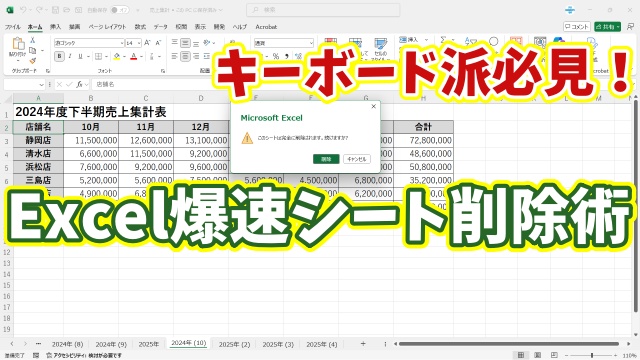The width and height of the screenshot is (640, 360).
Task: Open the Page Layout ribbon tab
Action: coord(107,27)
